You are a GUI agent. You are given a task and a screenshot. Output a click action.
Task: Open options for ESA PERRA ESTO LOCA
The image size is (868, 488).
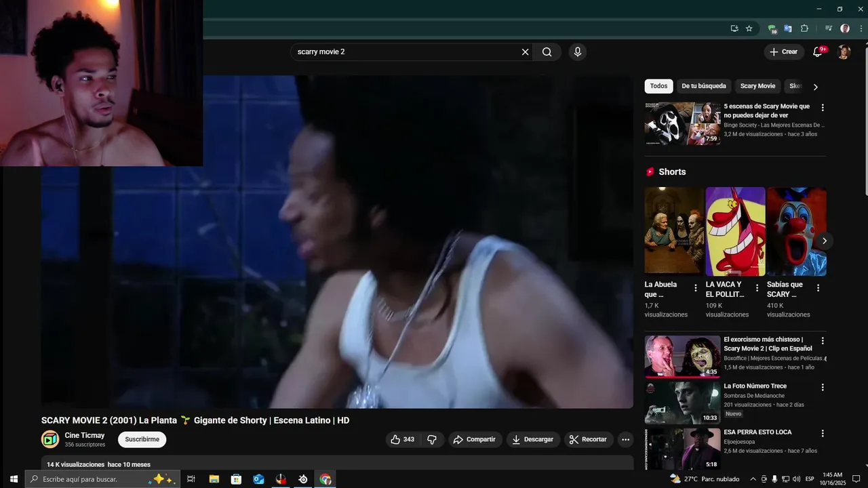click(x=823, y=433)
